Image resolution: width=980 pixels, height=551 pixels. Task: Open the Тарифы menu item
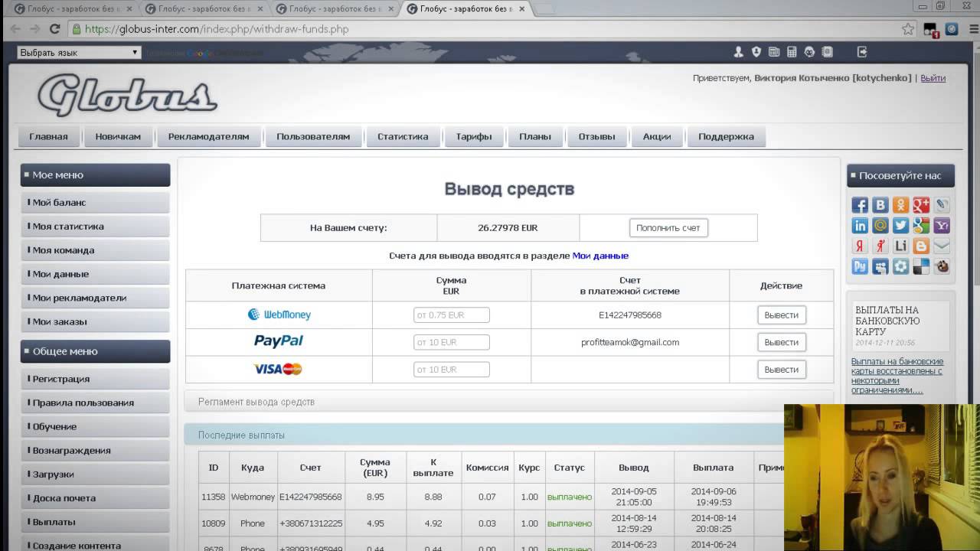tap(474, 137)
